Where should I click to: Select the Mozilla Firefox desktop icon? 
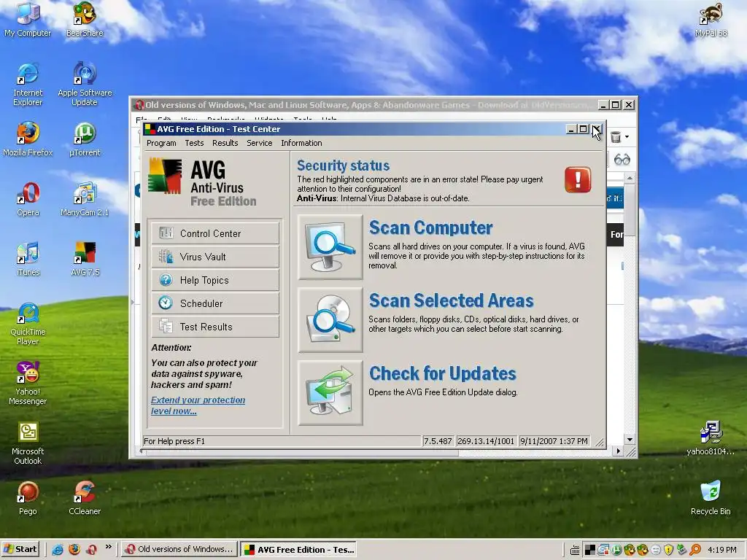28,139
